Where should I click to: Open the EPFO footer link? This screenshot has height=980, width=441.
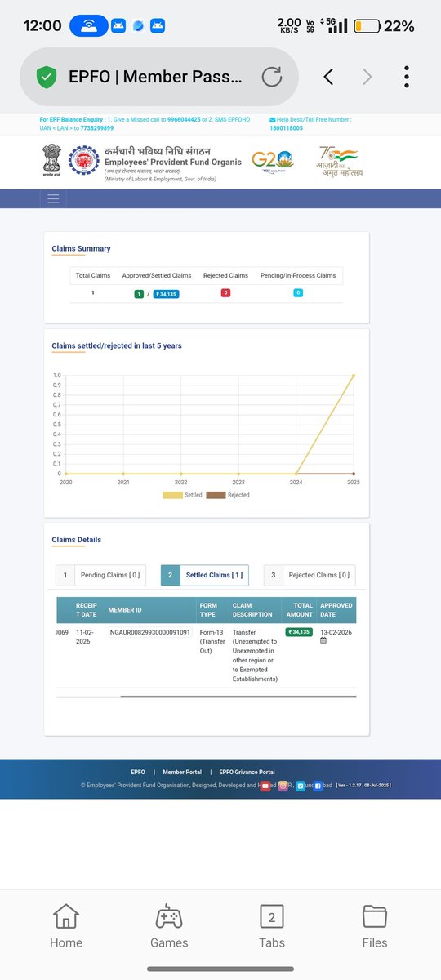pyautogui.click(x=138, y=772)
